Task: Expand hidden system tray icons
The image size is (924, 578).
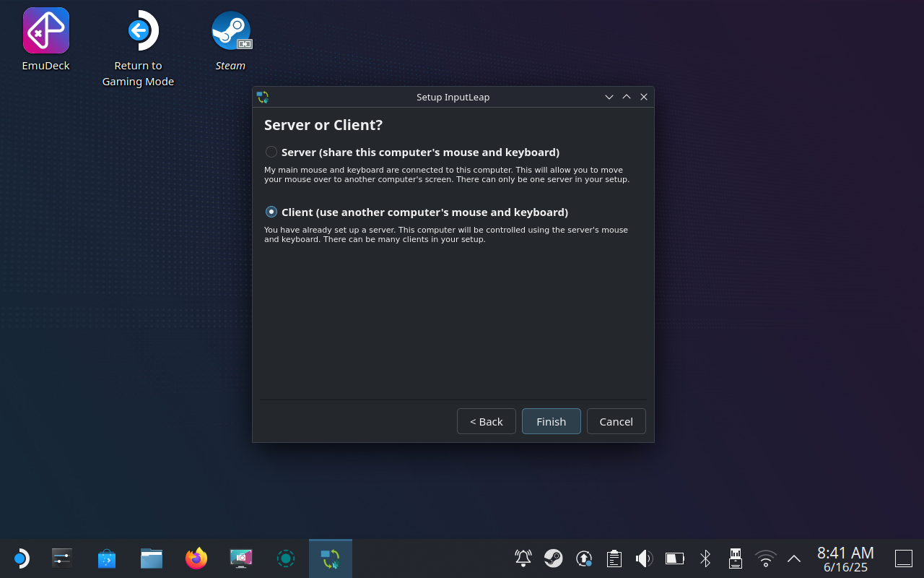Action: pos(794,558)
